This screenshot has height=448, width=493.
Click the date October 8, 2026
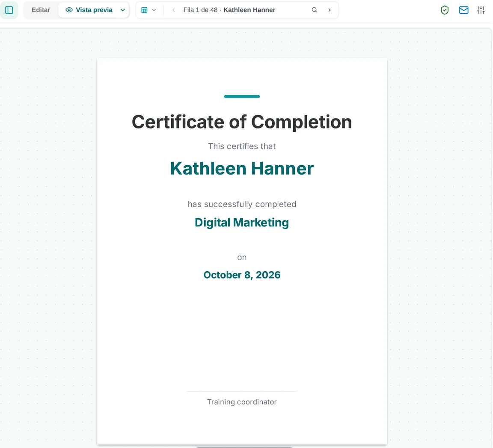(242, 275)
